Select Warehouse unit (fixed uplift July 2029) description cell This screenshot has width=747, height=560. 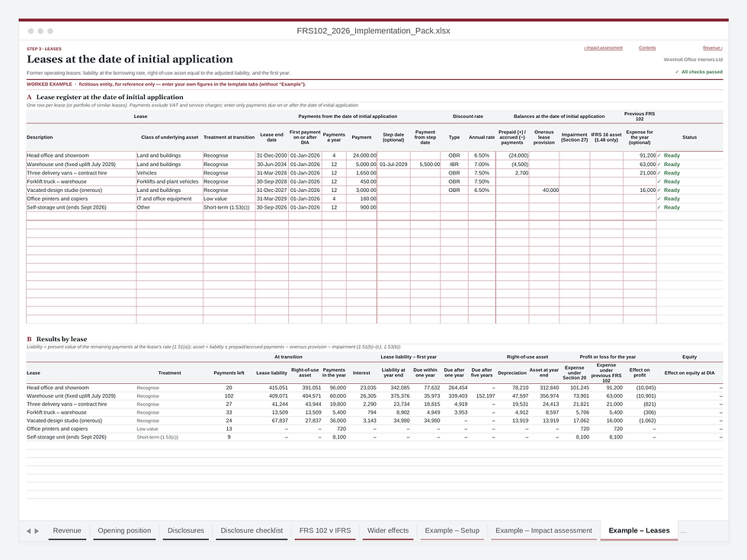[81, 165]
